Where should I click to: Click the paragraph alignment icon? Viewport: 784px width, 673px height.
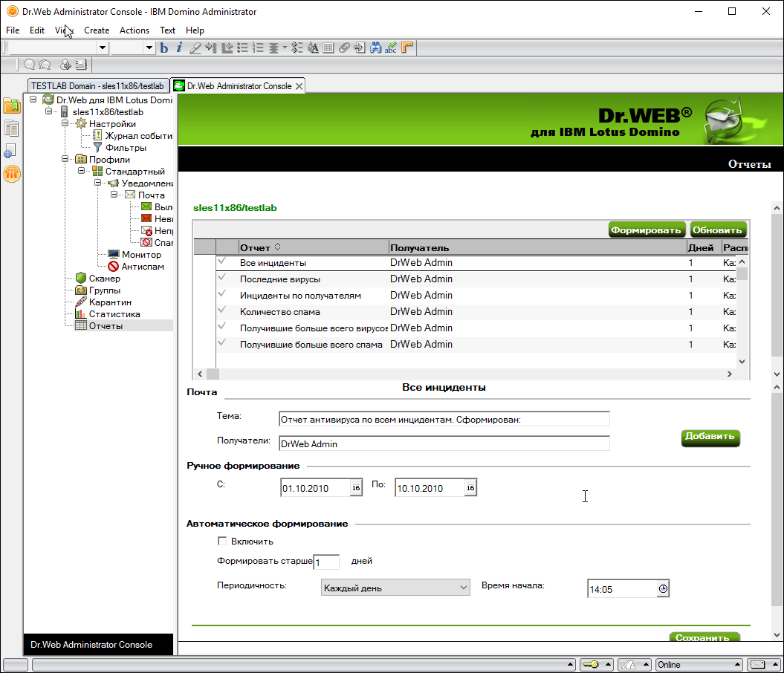point(274,48)
